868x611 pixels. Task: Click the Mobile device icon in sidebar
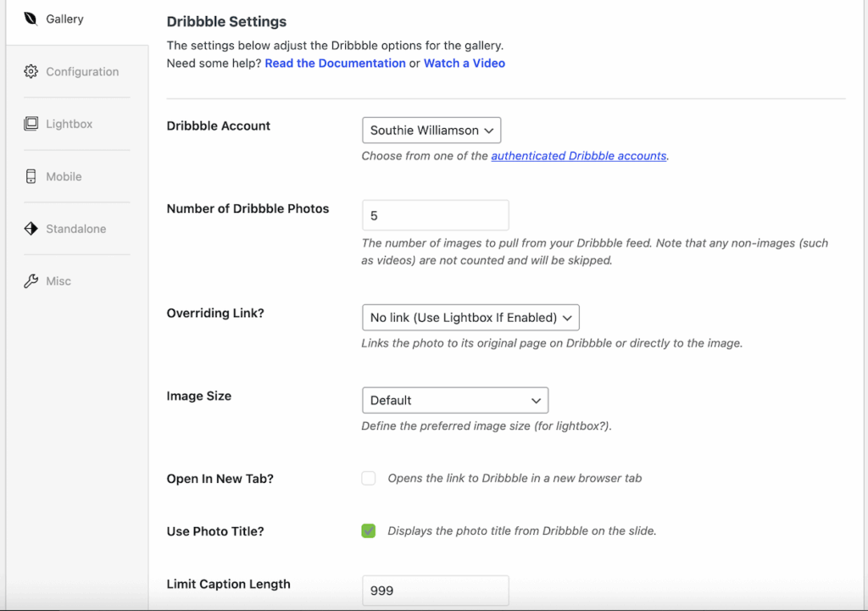point(31,176)
